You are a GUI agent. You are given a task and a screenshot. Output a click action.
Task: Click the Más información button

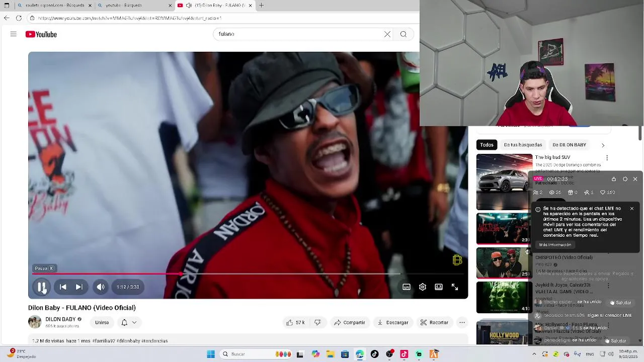pos(555,245)
